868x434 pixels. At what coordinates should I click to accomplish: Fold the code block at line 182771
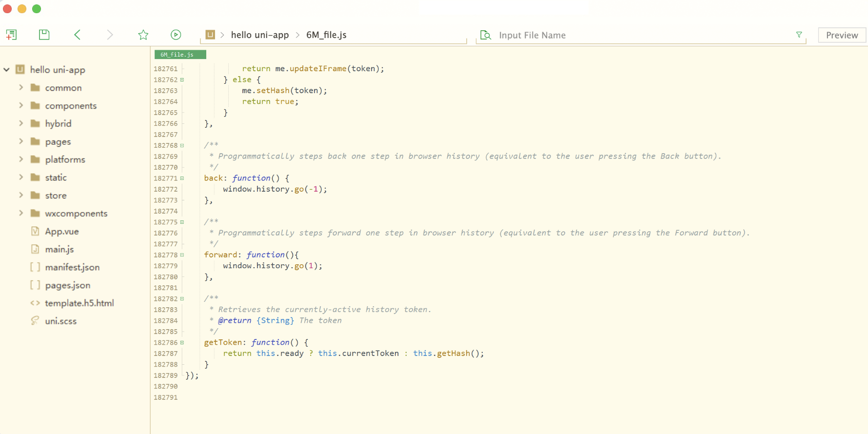pos(182,178)
